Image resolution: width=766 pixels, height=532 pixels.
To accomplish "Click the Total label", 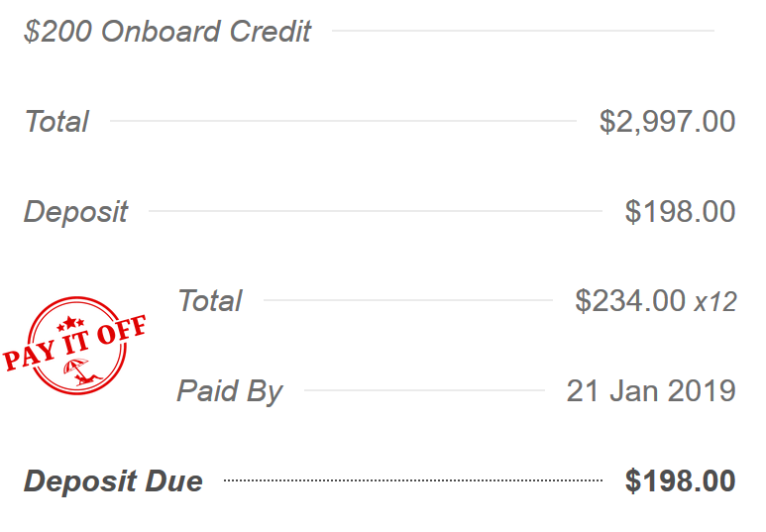I will tap(56, 121).
